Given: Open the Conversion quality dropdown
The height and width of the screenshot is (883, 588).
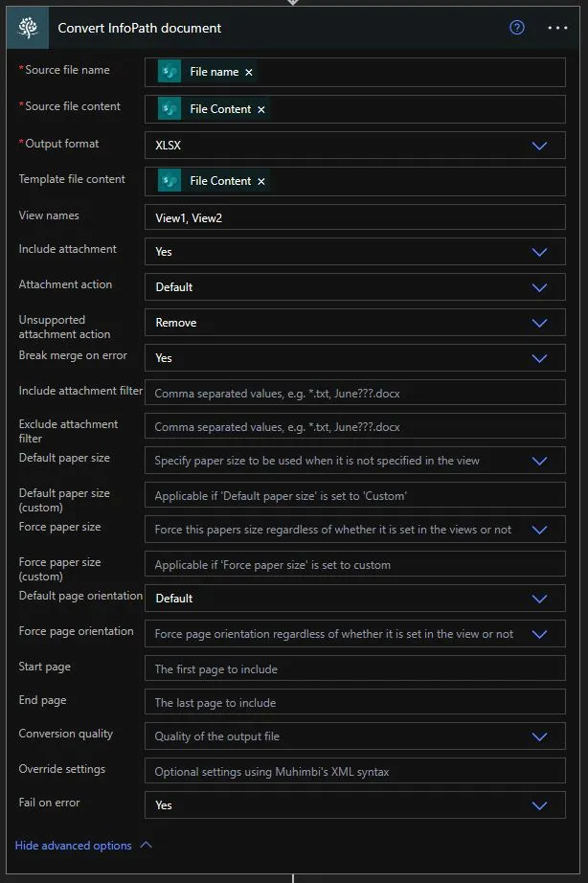Looking at the screenshot, I should point(539,736).
